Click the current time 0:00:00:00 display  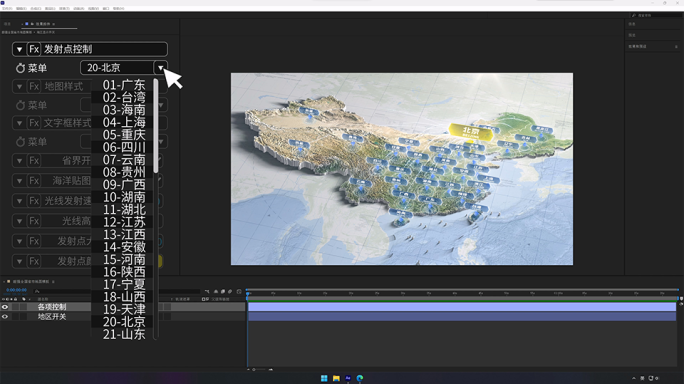pyautogui.click(x=17, y=290)
